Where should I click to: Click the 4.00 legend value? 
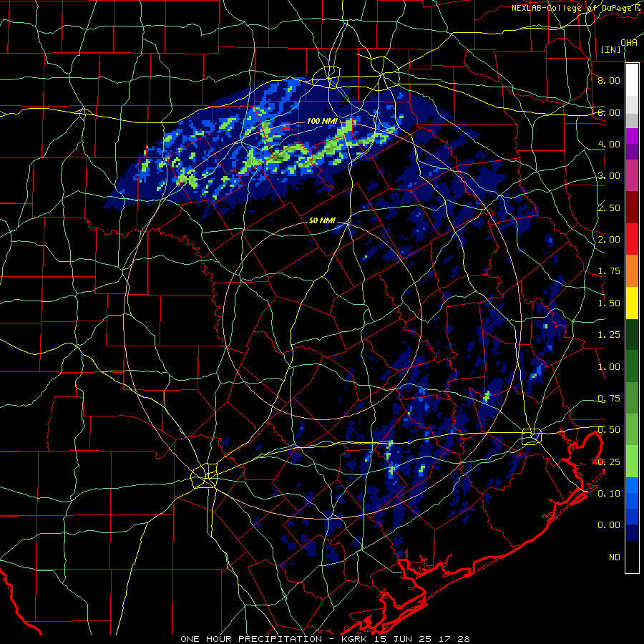pos(609,144)
